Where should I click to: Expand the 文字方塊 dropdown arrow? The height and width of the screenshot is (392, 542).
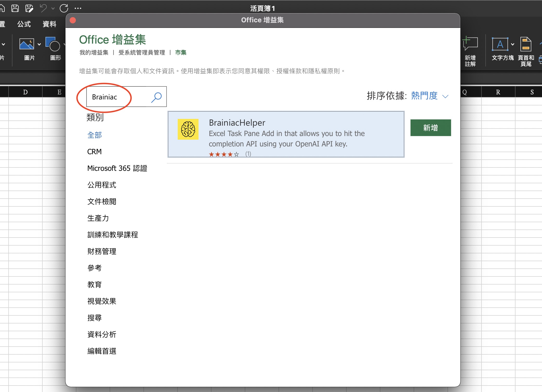pos(512,44)
